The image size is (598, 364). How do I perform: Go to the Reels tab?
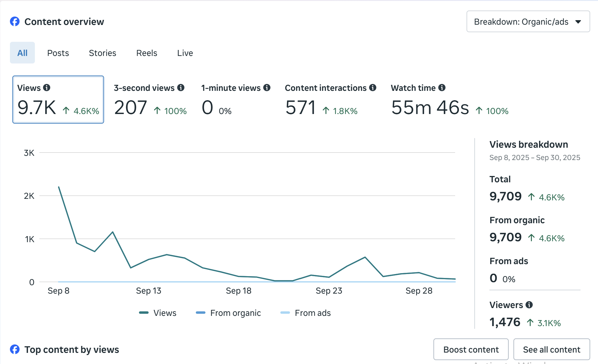pos(147,53)
